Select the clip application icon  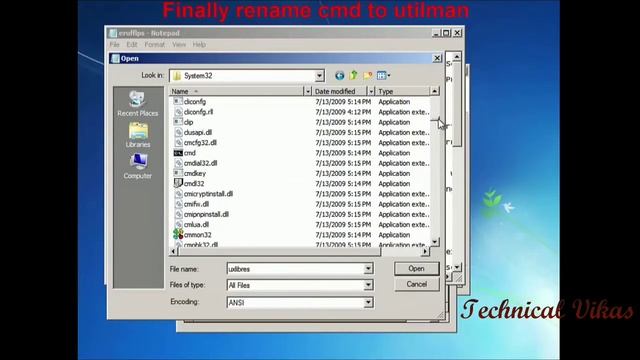tap(178, 122)
